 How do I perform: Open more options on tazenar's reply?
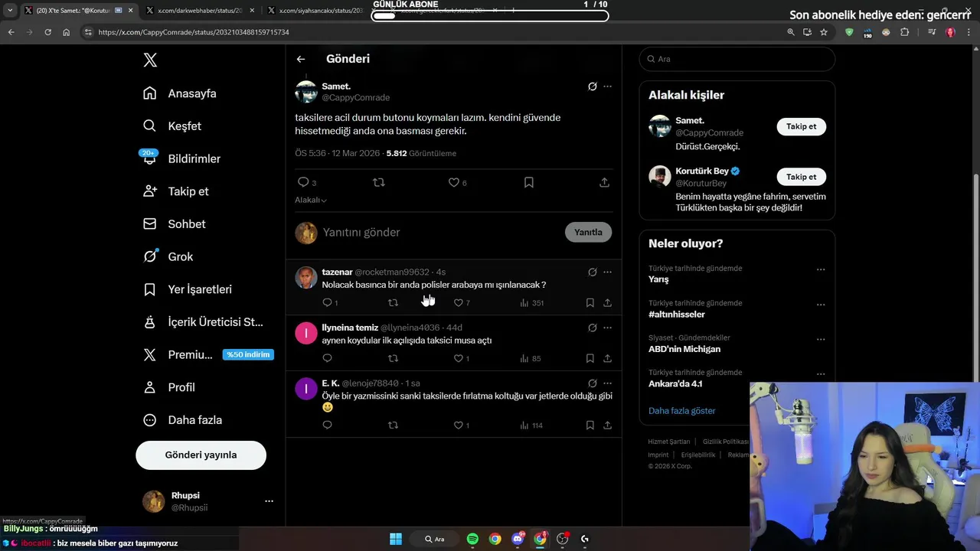tap(607, 272)
